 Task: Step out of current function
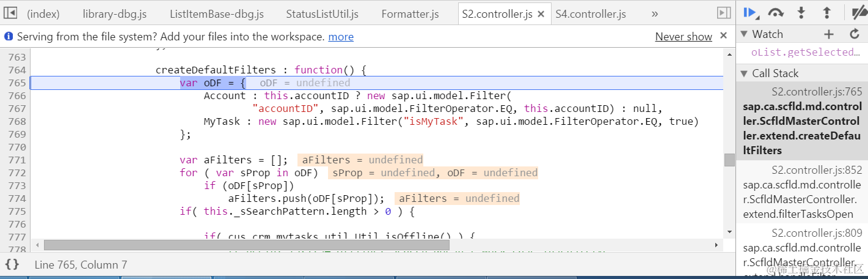827,12
